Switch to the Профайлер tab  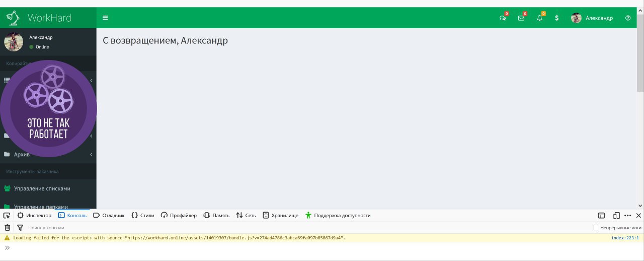pos(179,215)
